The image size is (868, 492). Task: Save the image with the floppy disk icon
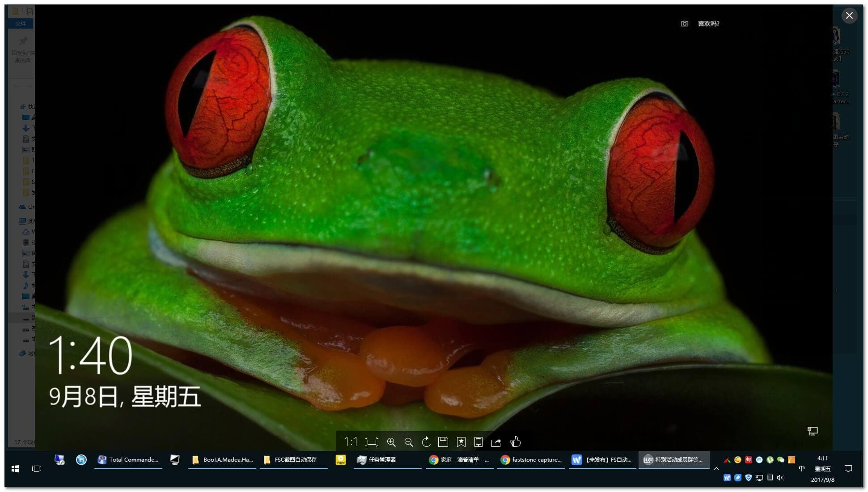(443, 442)
